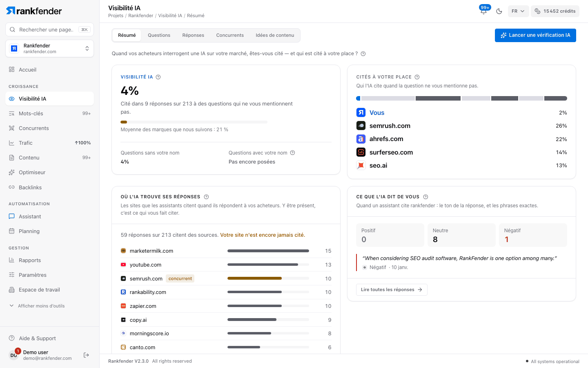Click the Concurrents crossed-swords icon

pos(12,128)
